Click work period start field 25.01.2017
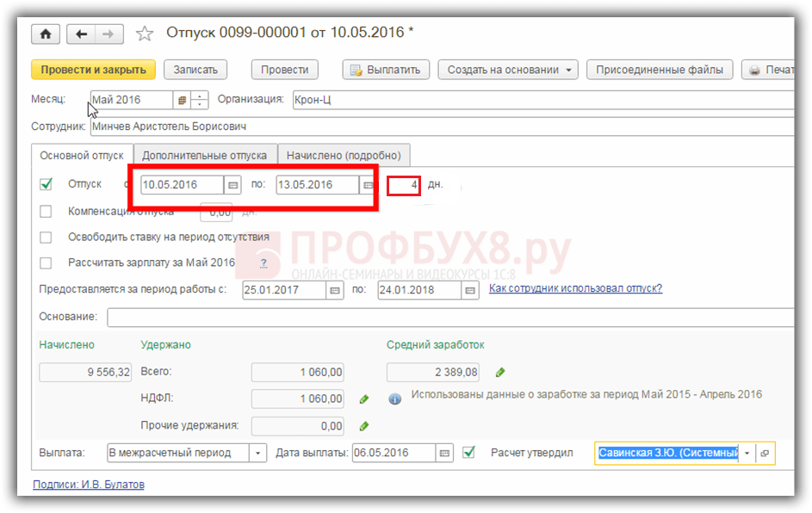 click(284, 290)
